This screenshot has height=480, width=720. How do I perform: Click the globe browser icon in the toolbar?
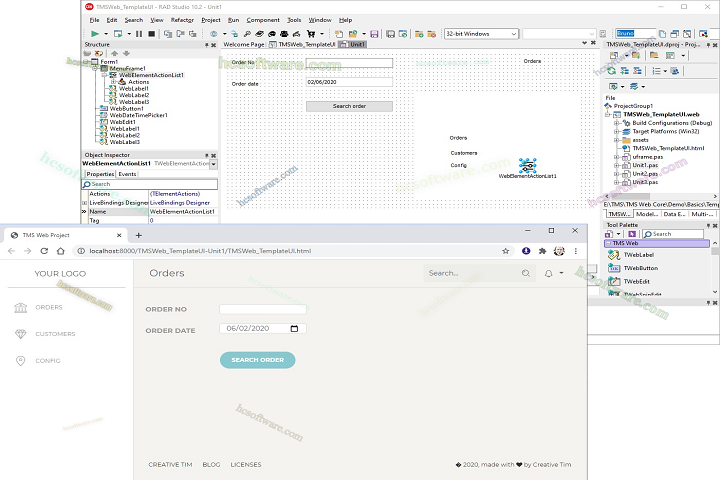click(214, 34)
